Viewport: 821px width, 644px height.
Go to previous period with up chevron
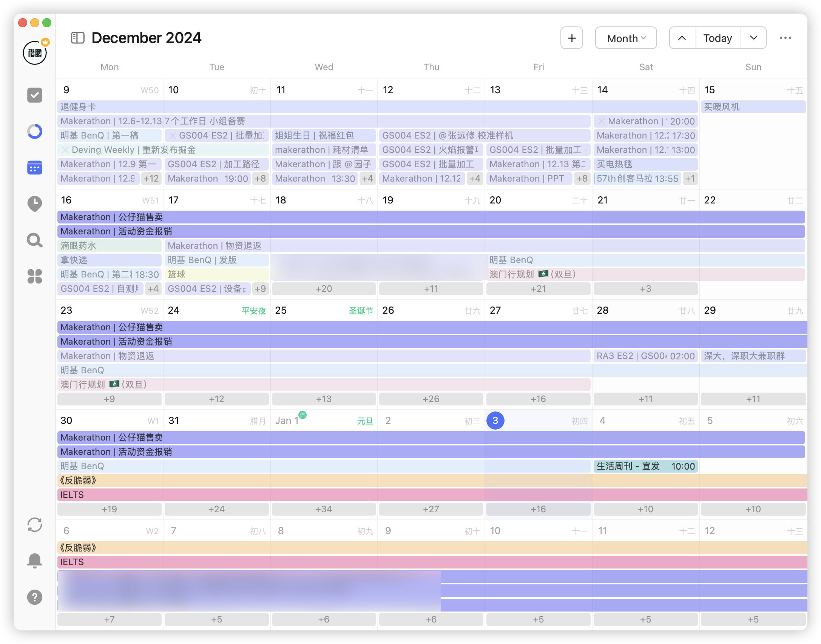[x=682, y=38]
